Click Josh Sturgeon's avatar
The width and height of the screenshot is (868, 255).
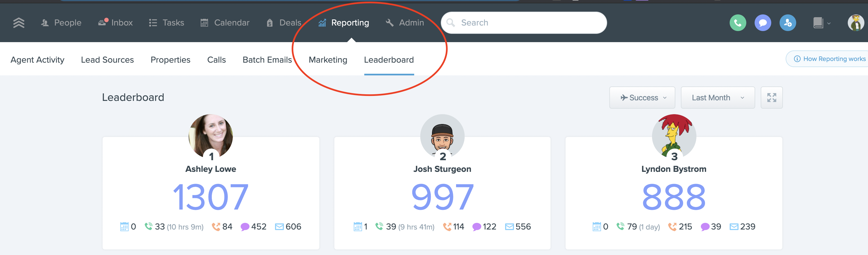coord(442,136)
